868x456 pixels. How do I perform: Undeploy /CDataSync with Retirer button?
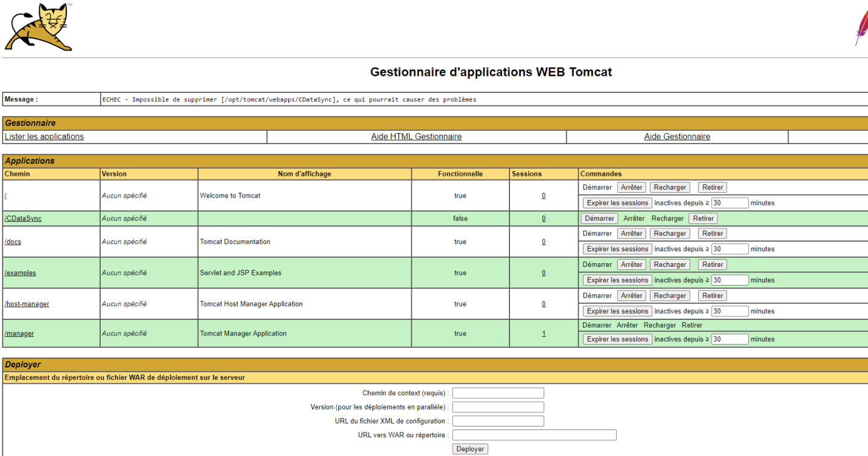coord(703,219)
